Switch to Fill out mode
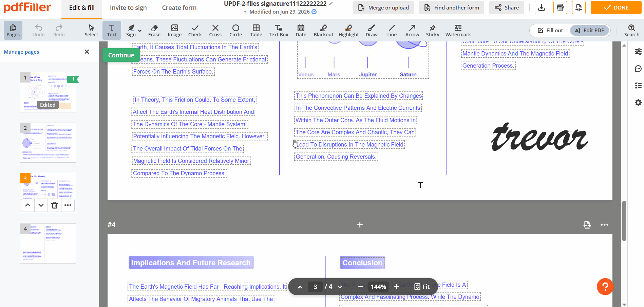Viewport: 644px width, 307px height. point(550,30)
